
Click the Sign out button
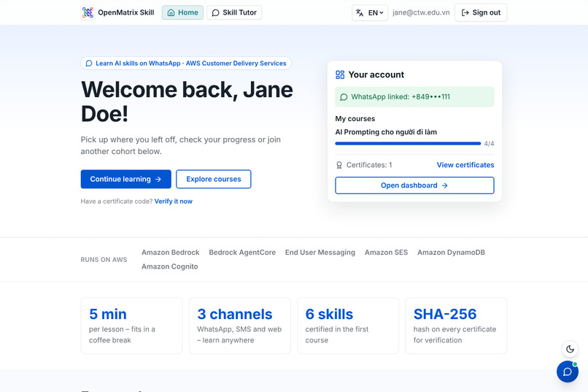[481, 12]
